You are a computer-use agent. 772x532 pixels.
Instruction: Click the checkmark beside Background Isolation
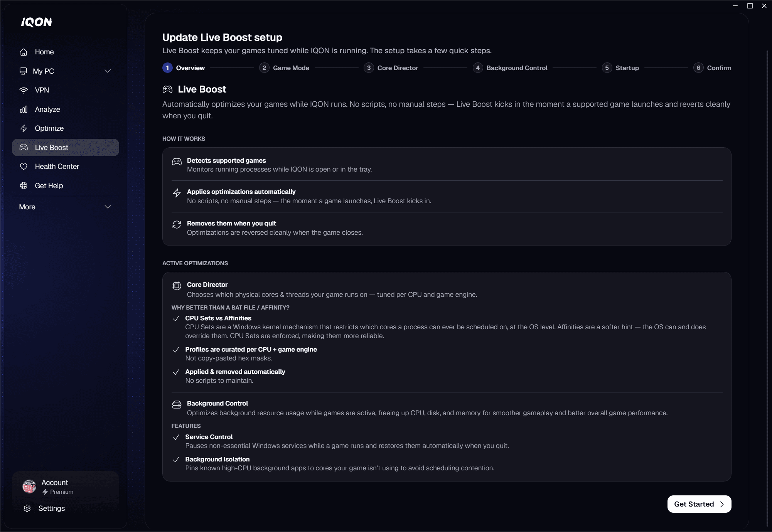click(176, 460)
